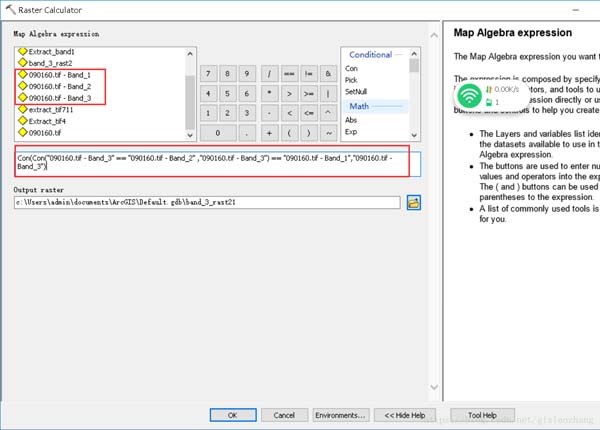The height and width of the screenshot is (430, 600).
Task: Open Tool Help
Action: [x=483, y=415]
